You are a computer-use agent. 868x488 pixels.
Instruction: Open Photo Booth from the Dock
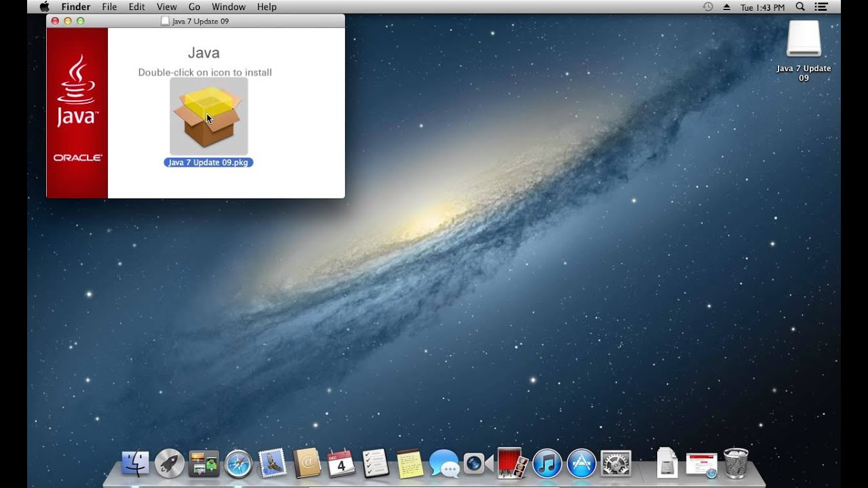513,464
